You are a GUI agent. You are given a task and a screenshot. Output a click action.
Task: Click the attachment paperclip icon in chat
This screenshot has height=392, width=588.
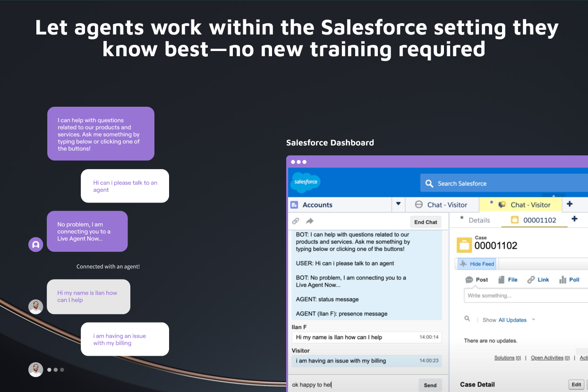click(296, 221)
